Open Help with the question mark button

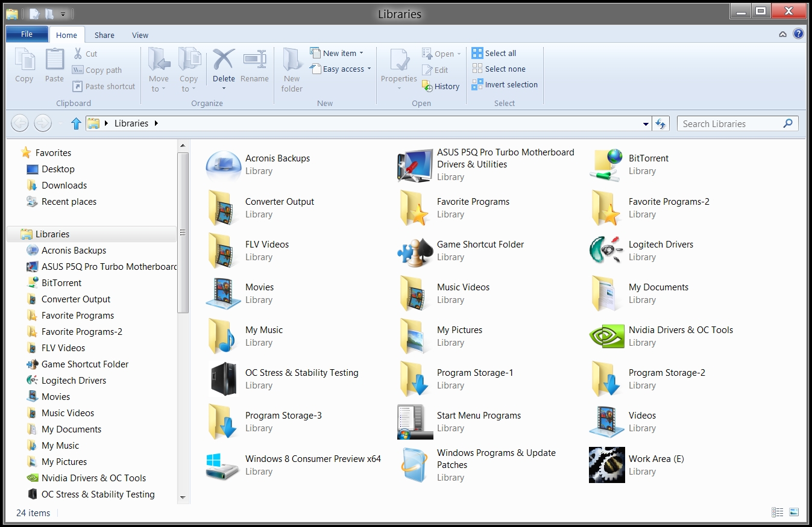[799, 34]
